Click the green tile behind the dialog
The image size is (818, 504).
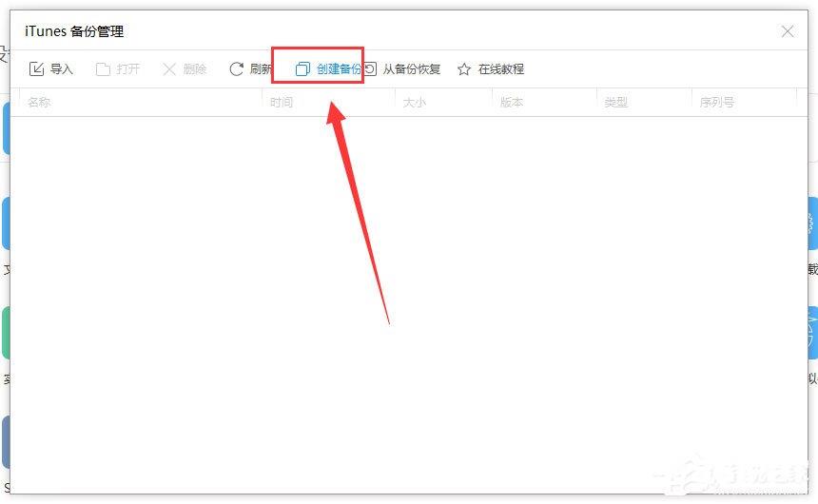5,332
